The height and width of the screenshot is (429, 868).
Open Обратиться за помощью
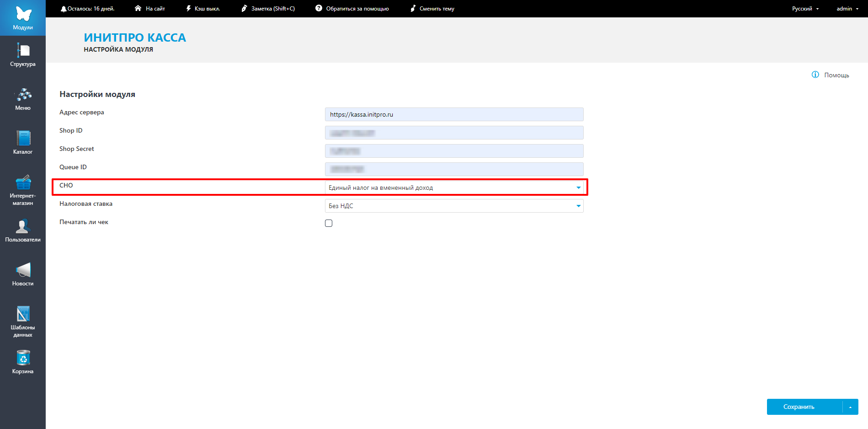(x=352, y=9)
